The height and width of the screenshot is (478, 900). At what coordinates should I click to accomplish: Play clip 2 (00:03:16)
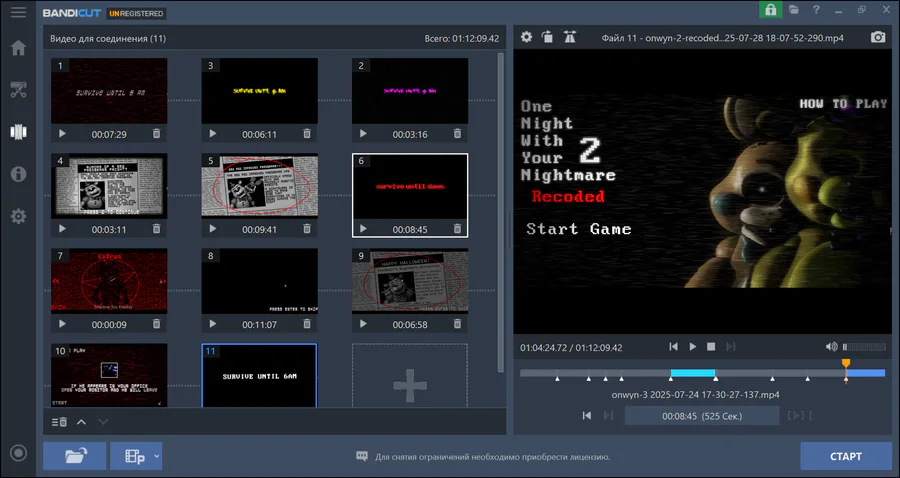[363, 134]
